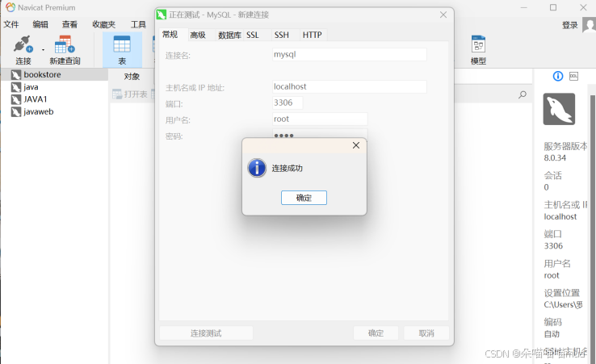
Task: Switch to the HTTP tab
Action: coord(312,35)
